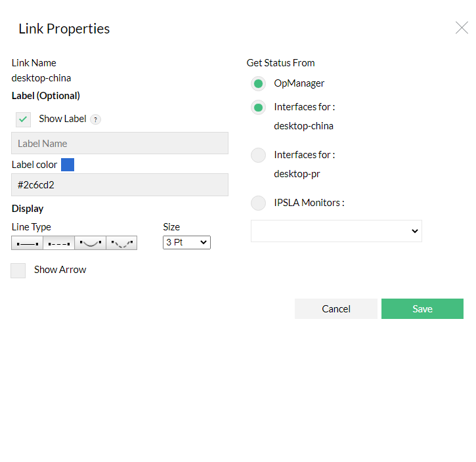
Task: Select Interfaces for desktop-china radio
Action: tap(259, 107)
